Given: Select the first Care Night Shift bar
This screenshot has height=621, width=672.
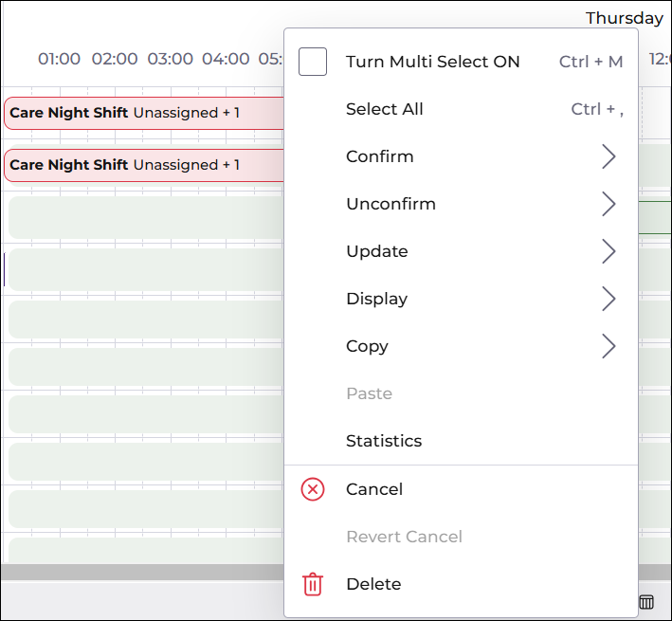Looking at the screenshot, I should [x=143, y=113].
